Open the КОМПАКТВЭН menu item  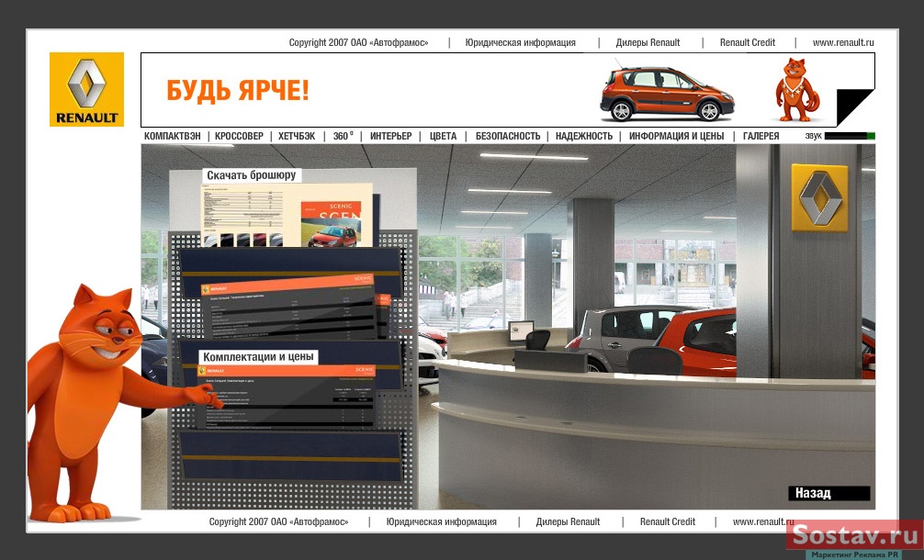[172, 136]
